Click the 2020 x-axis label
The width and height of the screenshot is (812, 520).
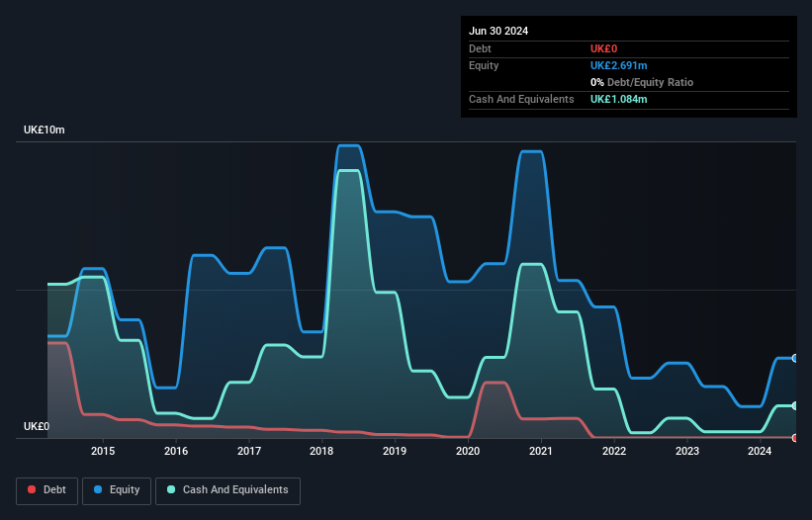click(x=468, y=451)
